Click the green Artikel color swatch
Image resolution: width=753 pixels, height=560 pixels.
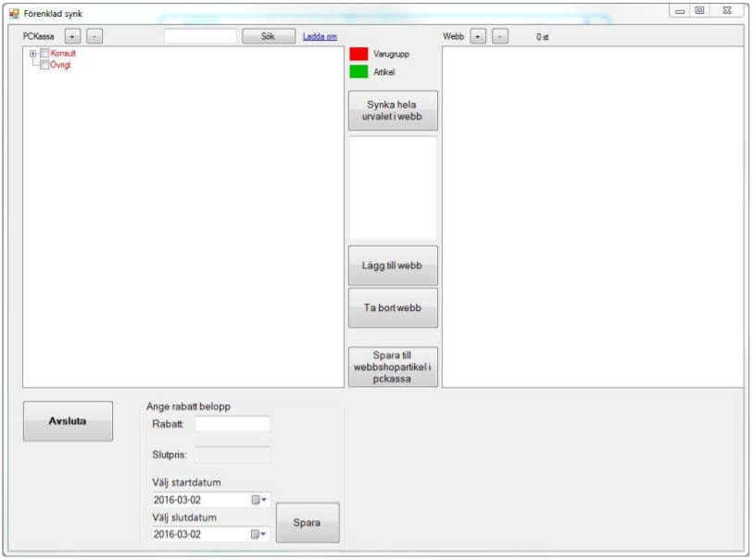point(358,71)
